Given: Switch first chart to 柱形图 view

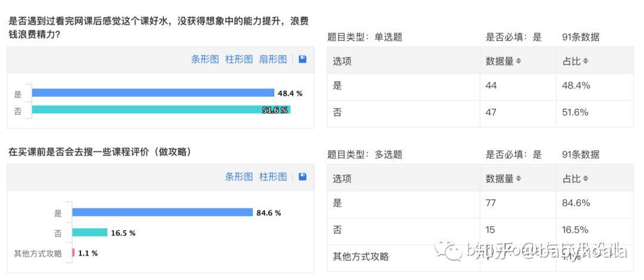Looking at the screenshot, I should [239, 59].
